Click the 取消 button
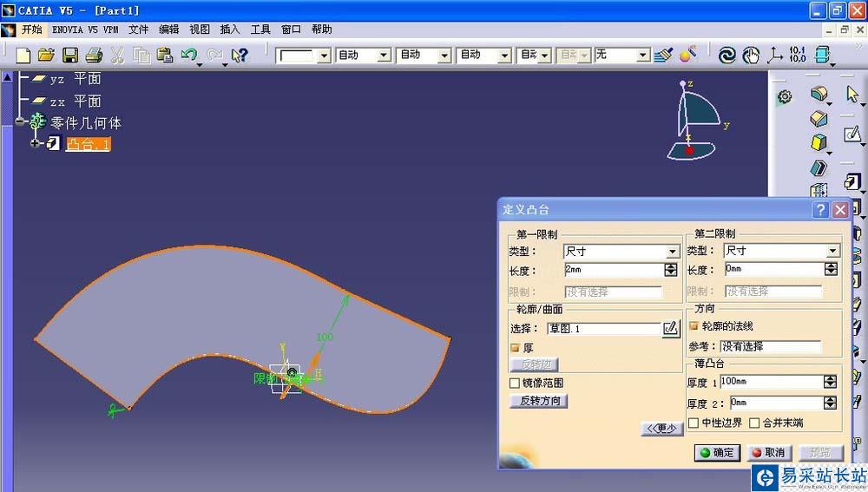This screenshot has width=868, height=492. (769, 452)
